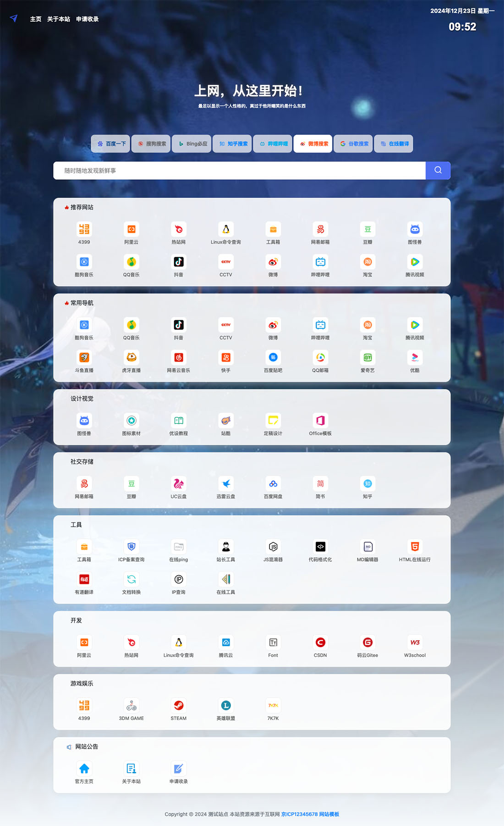This screenshot has height=826, width=504.
Task: Open the 京ICP12345678 footer link
Action: tap(299, 814)
